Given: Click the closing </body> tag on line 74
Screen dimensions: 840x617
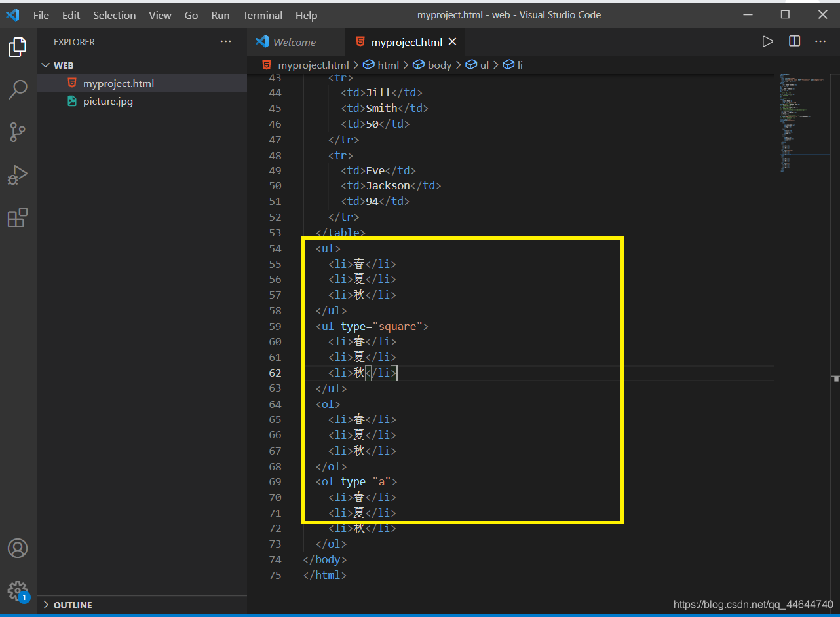Looking at the screenshot, I should [325, 559].
